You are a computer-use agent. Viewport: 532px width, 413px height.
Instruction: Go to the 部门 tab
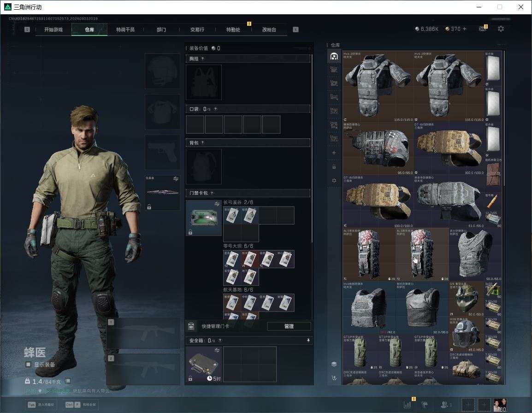coord(161,29)
